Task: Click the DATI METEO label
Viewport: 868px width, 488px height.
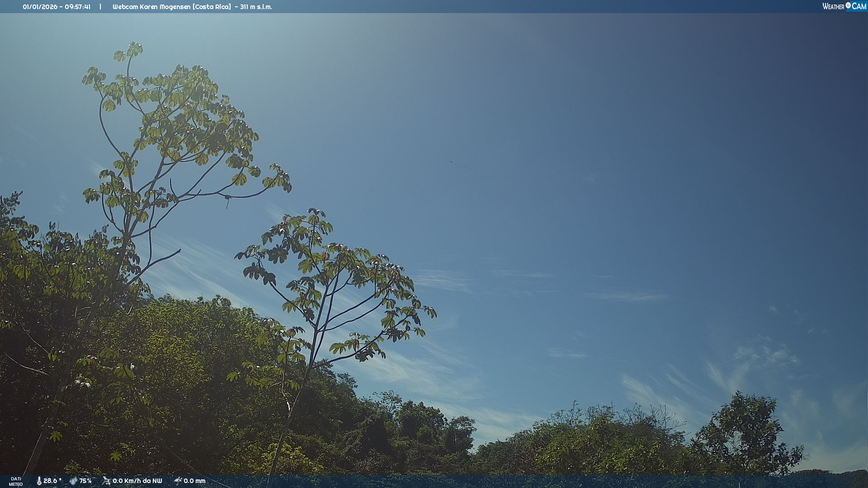Action: pyautogui.click(x=16, y=481)
